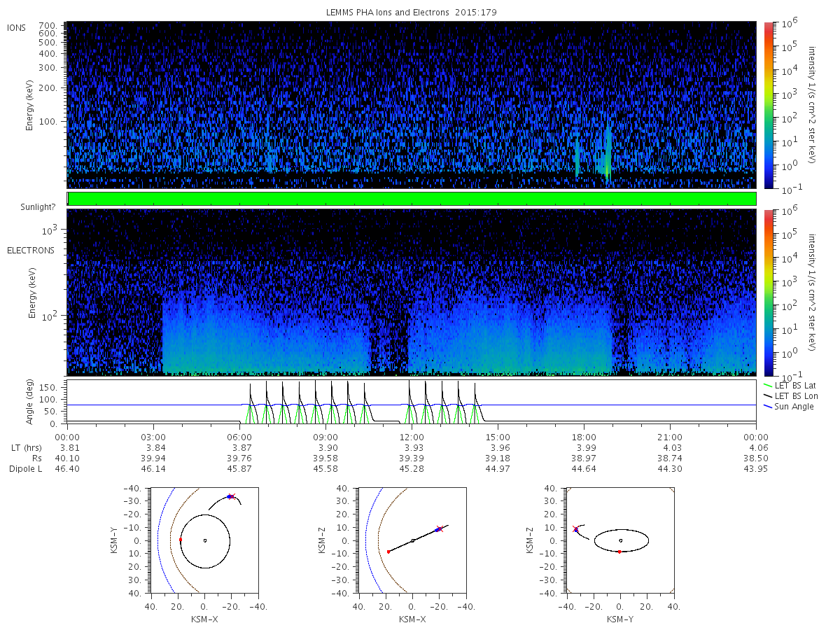Click the Angle (deg) axis label
840x630 pixels.
coord(32,404)
